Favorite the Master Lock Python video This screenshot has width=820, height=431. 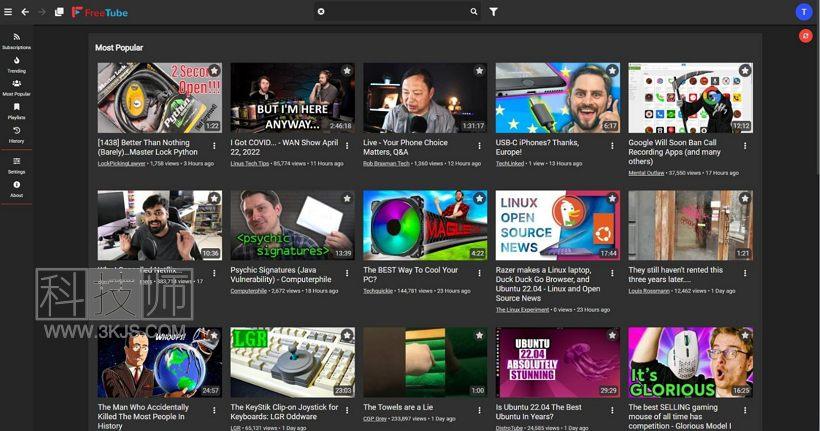click(214, 70)
